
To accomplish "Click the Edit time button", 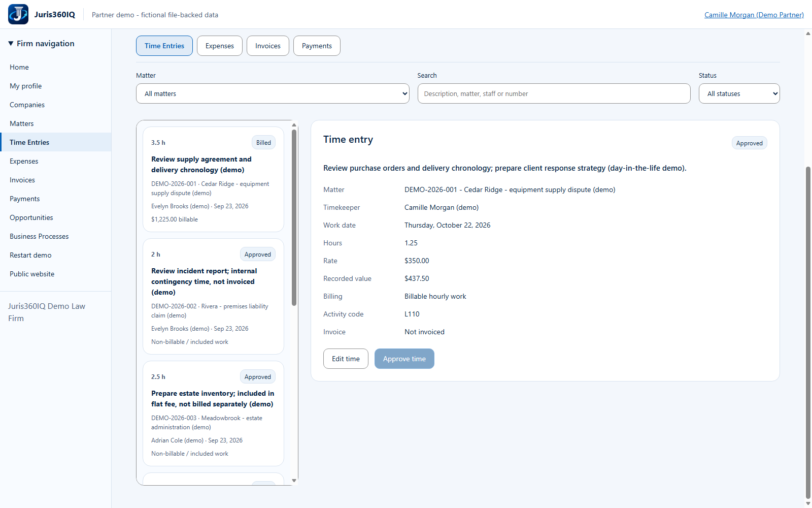I will pos(346,359).
